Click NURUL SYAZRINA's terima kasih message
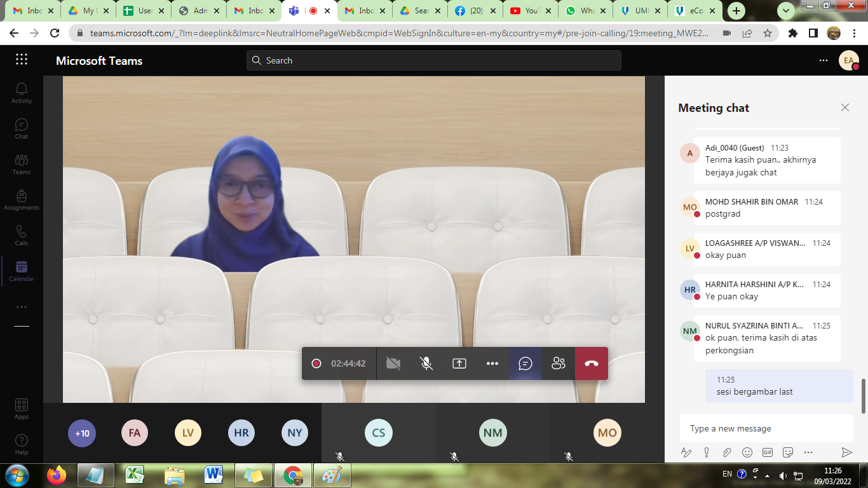Image resolution: width=868 pixels, height=488 pixels. tap(767, 338)
